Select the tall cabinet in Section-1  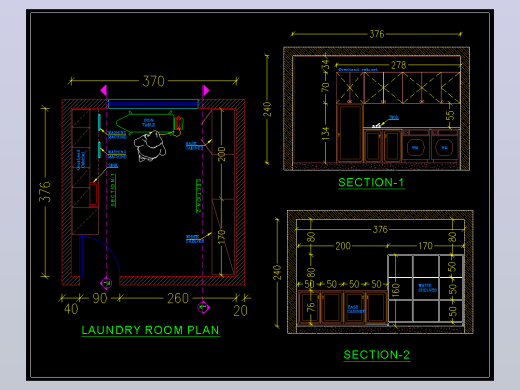click(350, 133)
